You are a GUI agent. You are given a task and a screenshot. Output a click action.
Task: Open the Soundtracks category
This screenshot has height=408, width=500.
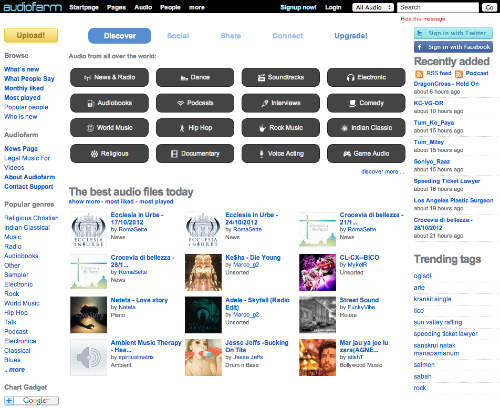click(x=281, y=77)
